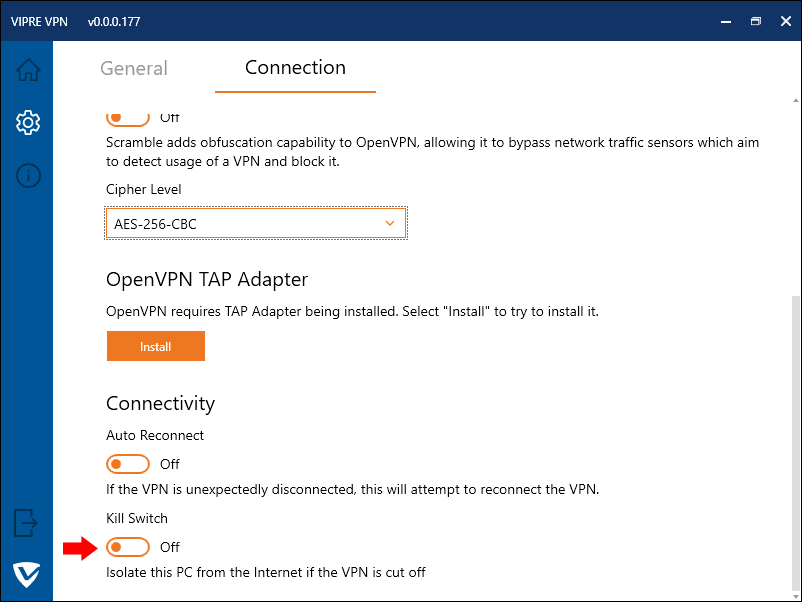Close the VIPRE VPN window
802x602 pixels.
[x=785, y=20]
